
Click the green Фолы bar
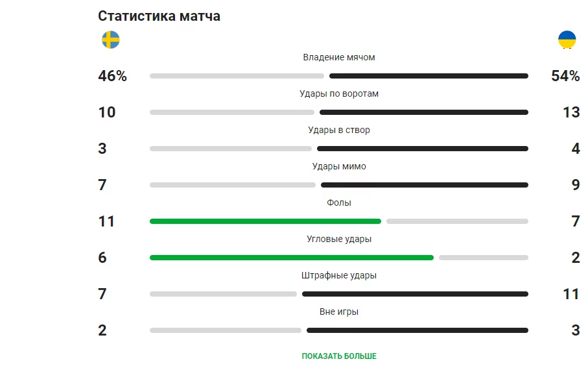click(x=266, y=221)
